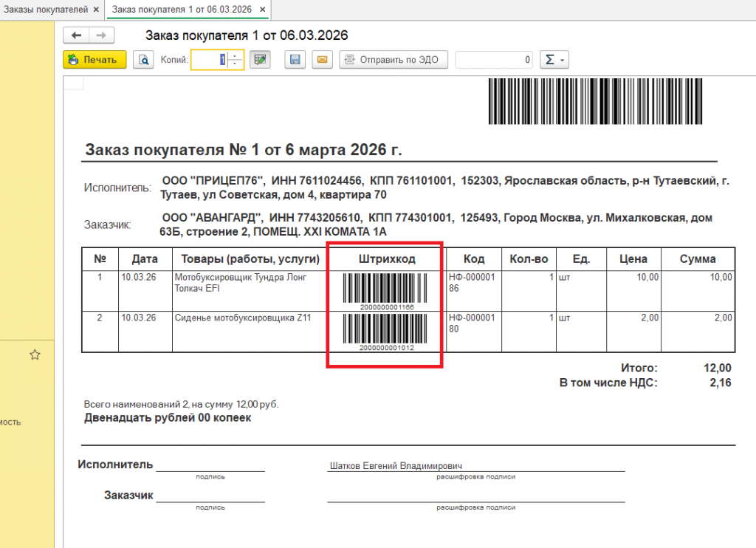This screenshot has height=548, width=756.
Task: Click the large barcode at the document top
Action: (595, 101)
